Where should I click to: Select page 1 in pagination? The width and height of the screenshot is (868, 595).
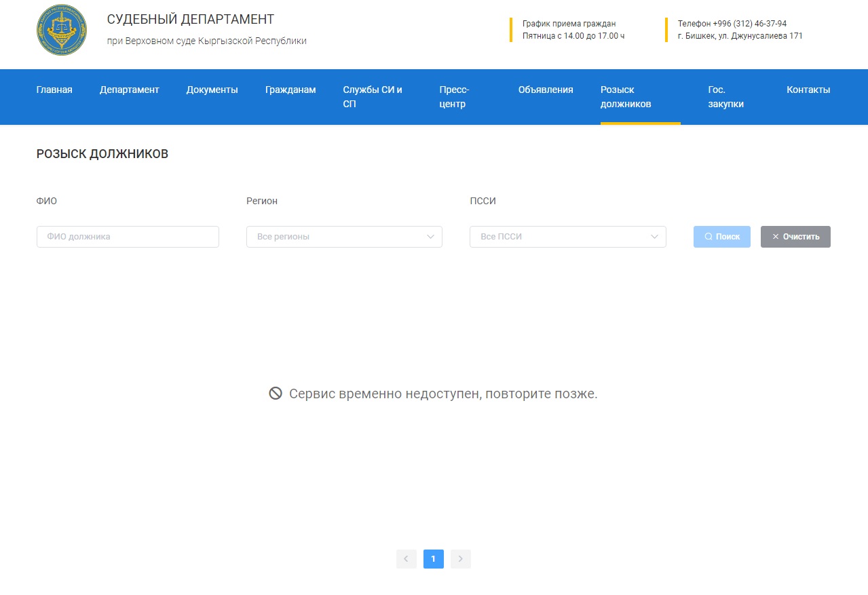433,559
